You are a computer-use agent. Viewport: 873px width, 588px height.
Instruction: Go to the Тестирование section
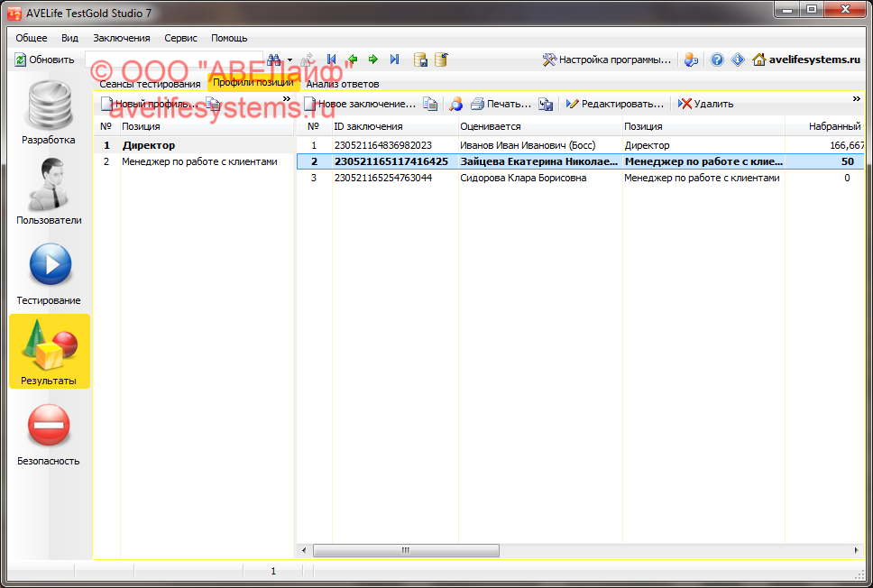[50, 272]
